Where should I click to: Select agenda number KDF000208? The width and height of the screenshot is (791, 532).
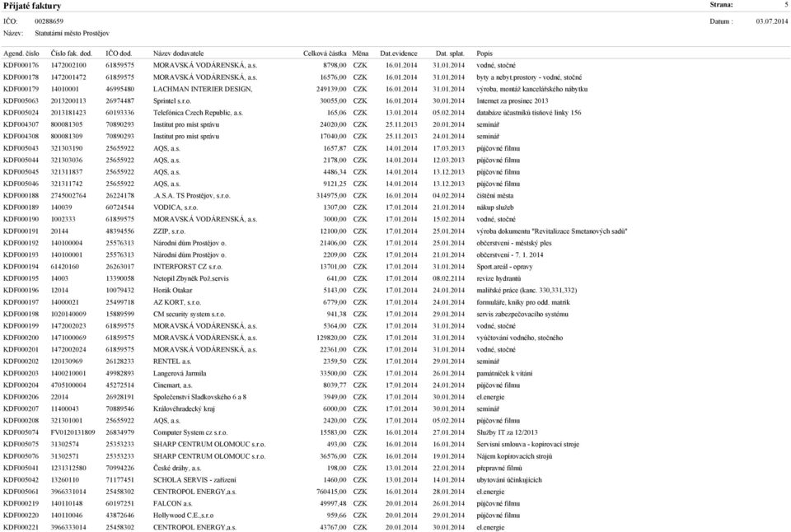pyautogui.click(x=21, y=421)
